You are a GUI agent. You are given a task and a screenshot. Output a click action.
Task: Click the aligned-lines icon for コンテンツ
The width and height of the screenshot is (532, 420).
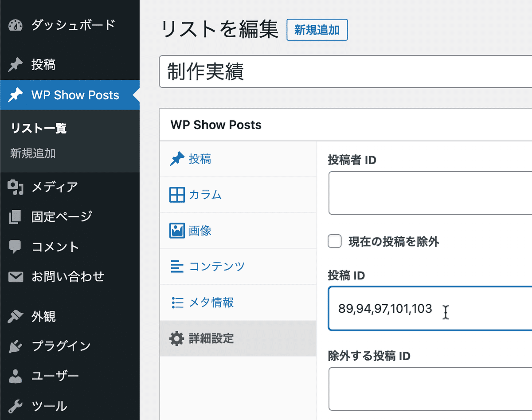tap(177, 267)
